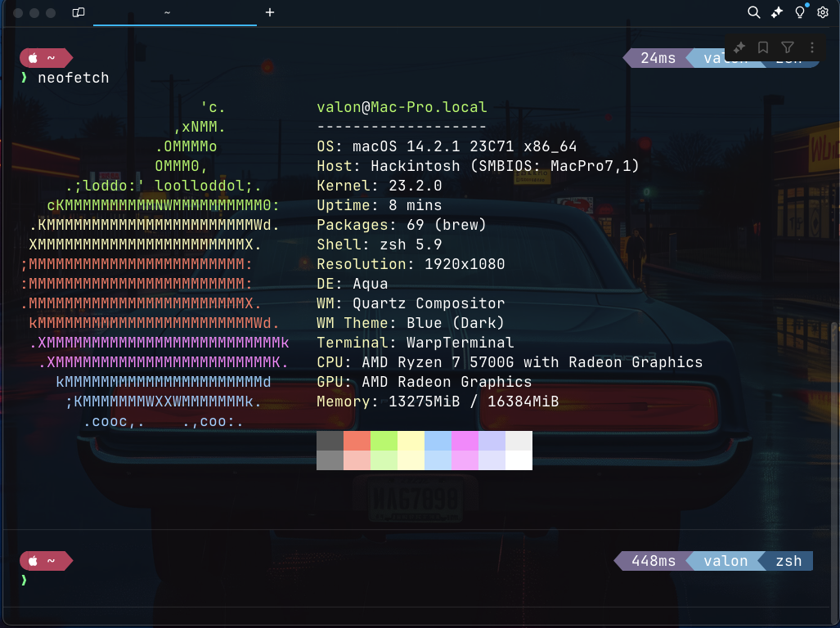Click the Apple home segment above neofetch command
Screen dimensions: 840x628
(46, 58)
